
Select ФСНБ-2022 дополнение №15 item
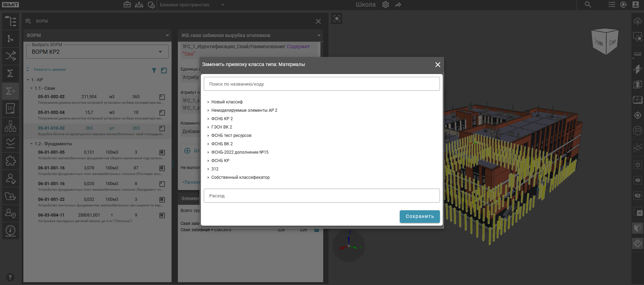click(x=240, y=152)
